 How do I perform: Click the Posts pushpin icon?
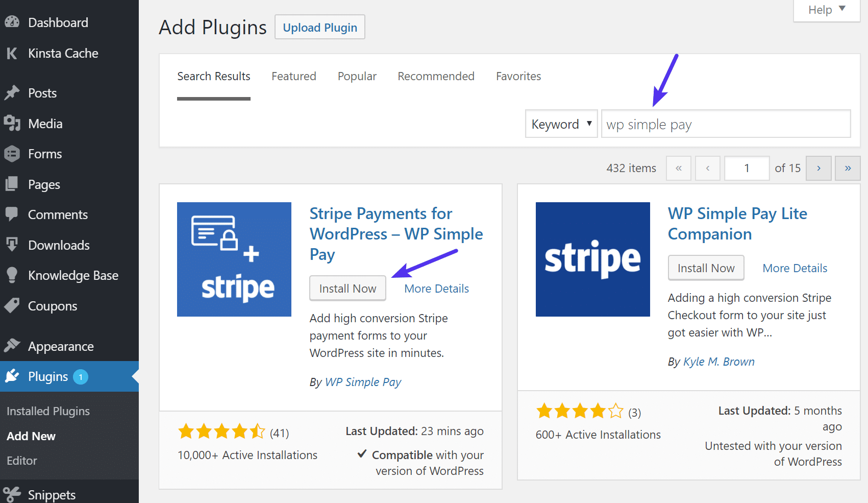pos(12,92)
